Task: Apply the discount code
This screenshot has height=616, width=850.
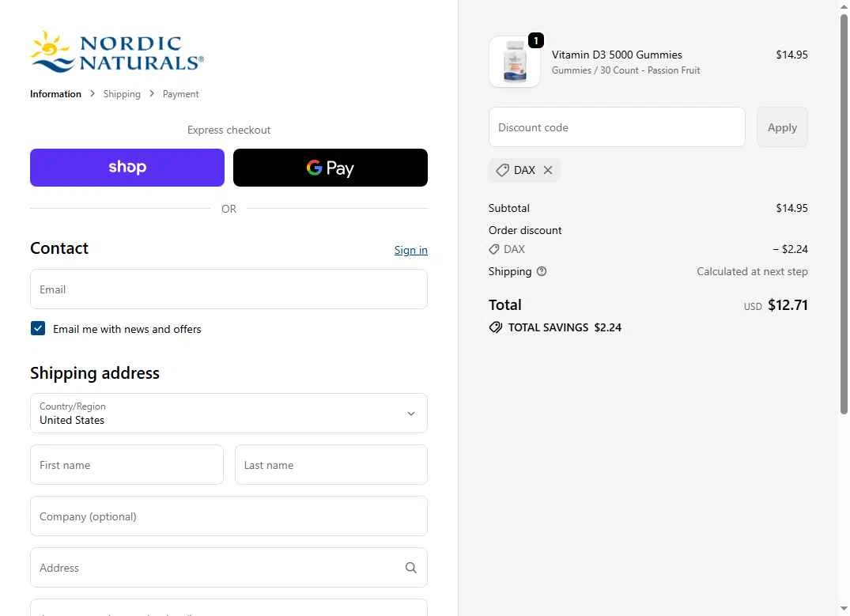Action: pyautogui.click(x=782, y=127)
